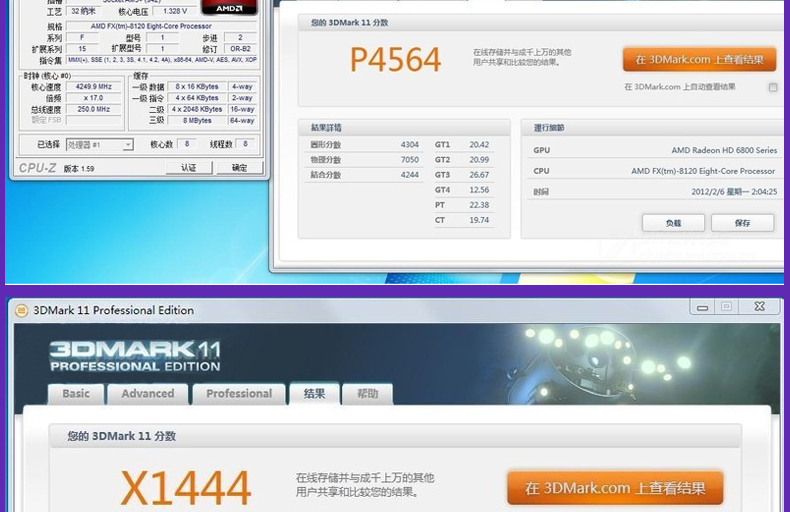Switch to the Basic tab
790x512 pixels.
(76, 394)
